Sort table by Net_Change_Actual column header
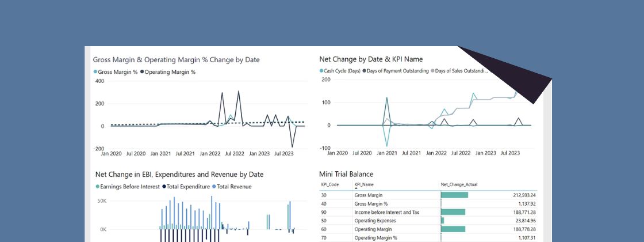Screen dimensions: 644x242 [x=459, y=184]
